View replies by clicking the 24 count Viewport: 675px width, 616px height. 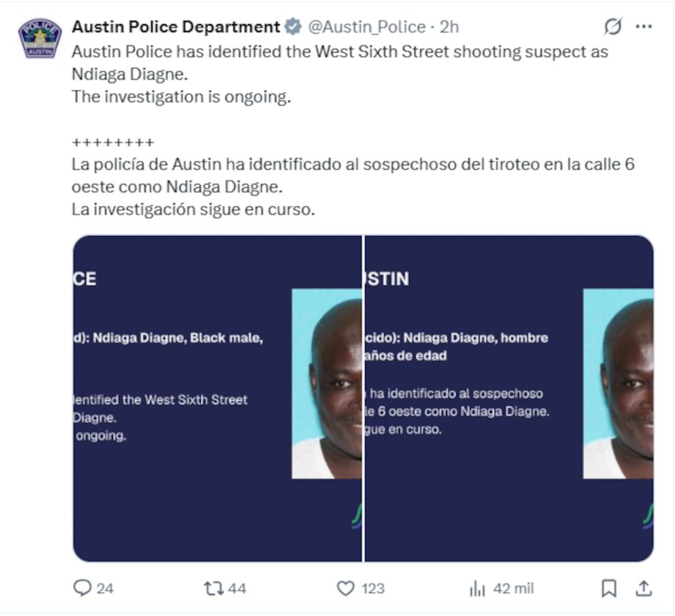click(x=104, y=587)
